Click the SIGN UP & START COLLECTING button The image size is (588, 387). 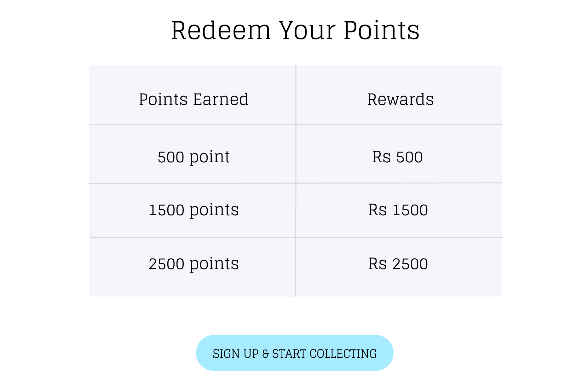[x=294, y=353]
